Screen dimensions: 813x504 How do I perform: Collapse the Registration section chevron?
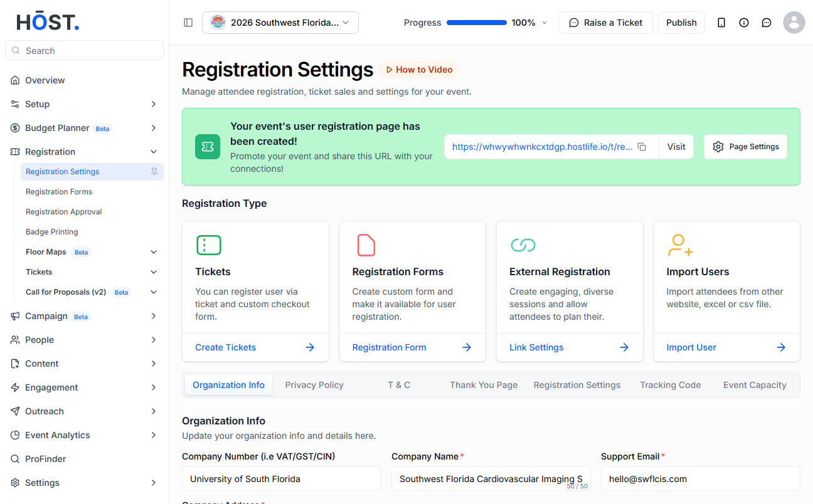(154, 152)
